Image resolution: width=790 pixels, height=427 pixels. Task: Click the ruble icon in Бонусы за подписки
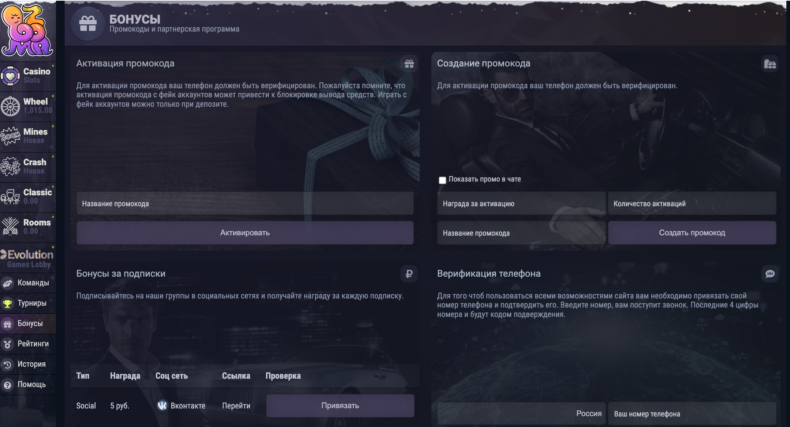point(409,273)
